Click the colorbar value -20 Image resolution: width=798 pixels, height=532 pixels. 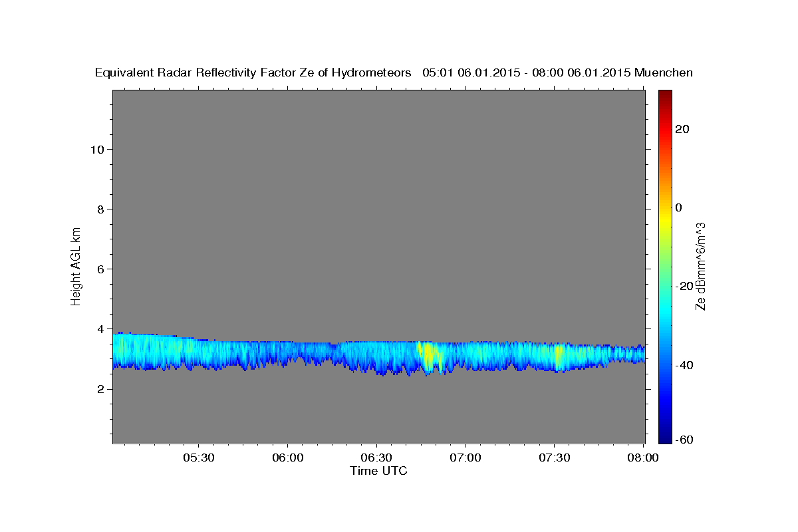[x=684, y=286]
